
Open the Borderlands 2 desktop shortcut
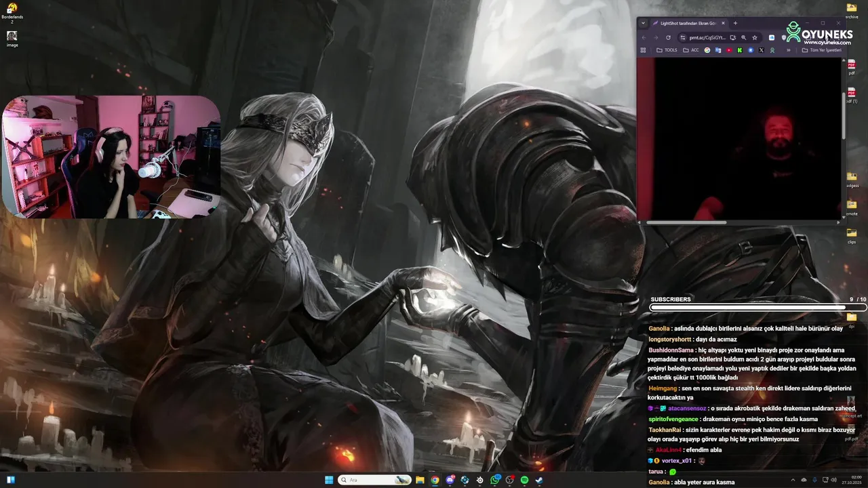tap(12, 12)
